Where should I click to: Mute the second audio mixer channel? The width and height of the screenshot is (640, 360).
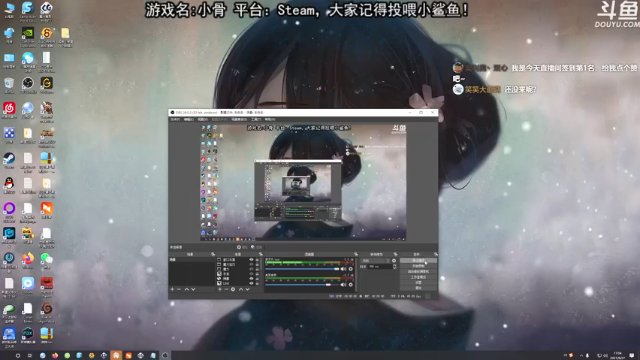pyautogui.click(x=343, y=284)
